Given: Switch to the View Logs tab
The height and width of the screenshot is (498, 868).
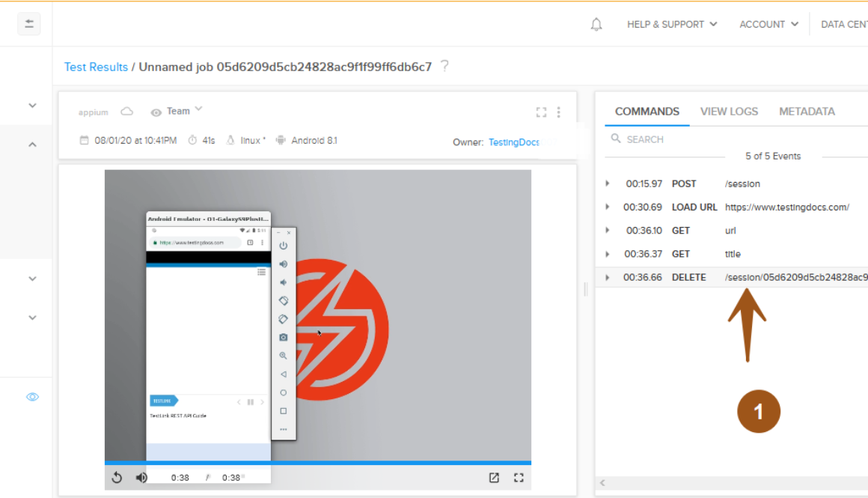Looking at the screenshot, I should point(729,112).
